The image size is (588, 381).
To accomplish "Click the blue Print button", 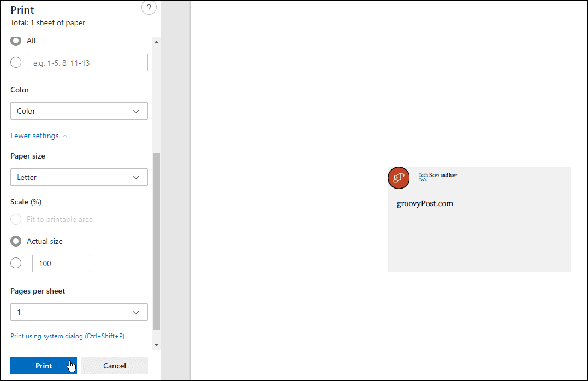I will (44, 366).
